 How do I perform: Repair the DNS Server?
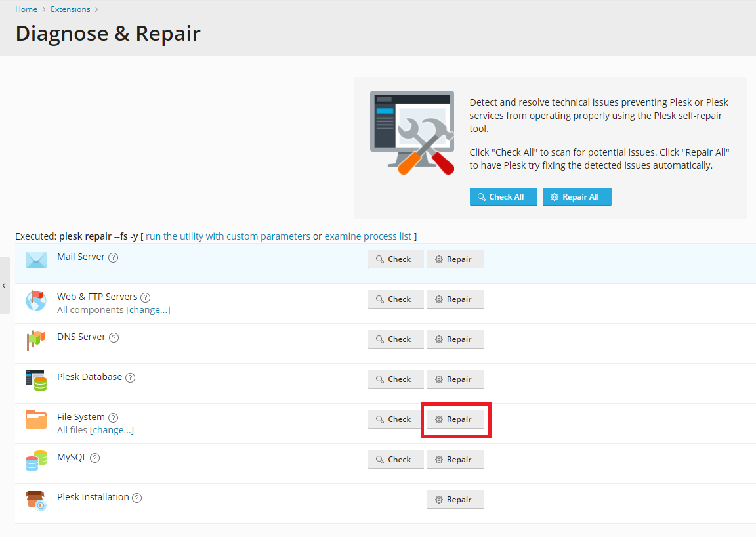455,339
